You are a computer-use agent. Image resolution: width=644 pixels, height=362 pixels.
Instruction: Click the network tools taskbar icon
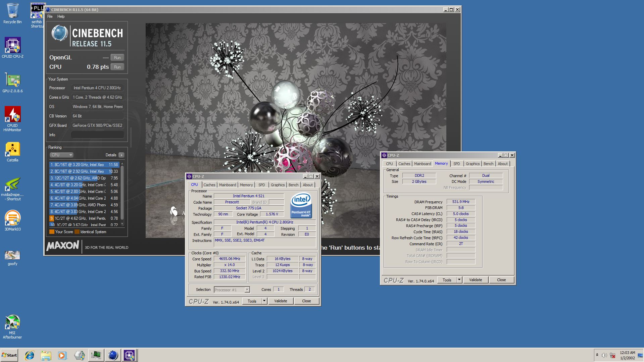click(x=80, y=355)
